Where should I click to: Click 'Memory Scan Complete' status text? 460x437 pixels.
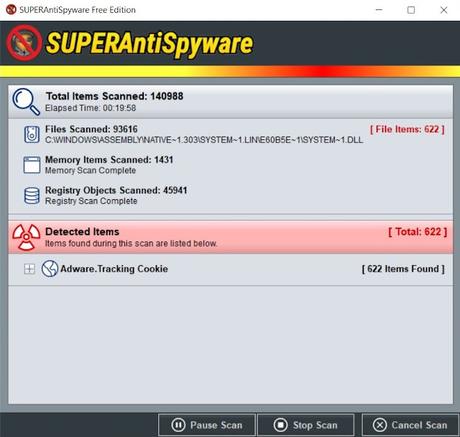click(91, 170)
